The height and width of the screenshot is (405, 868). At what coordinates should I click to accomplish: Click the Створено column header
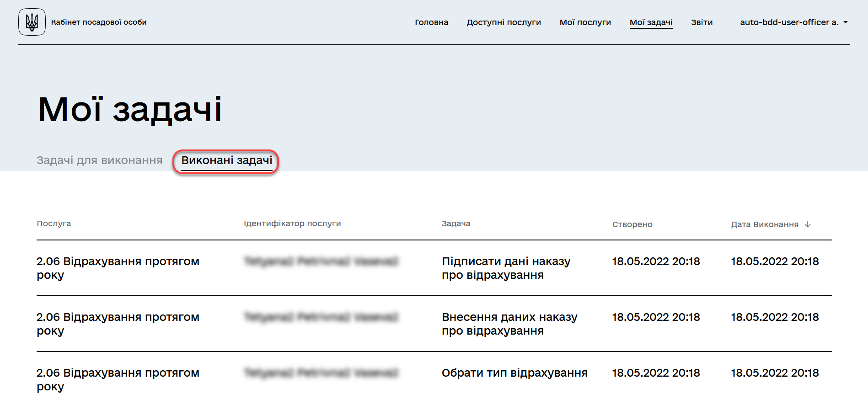click(632, 224)
